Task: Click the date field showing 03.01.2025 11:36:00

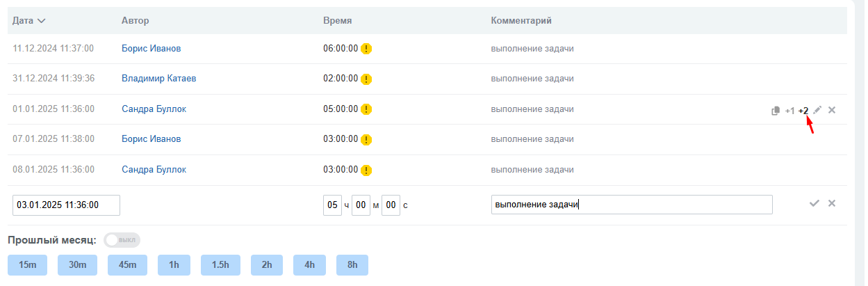Action: (x=66, y=205)
